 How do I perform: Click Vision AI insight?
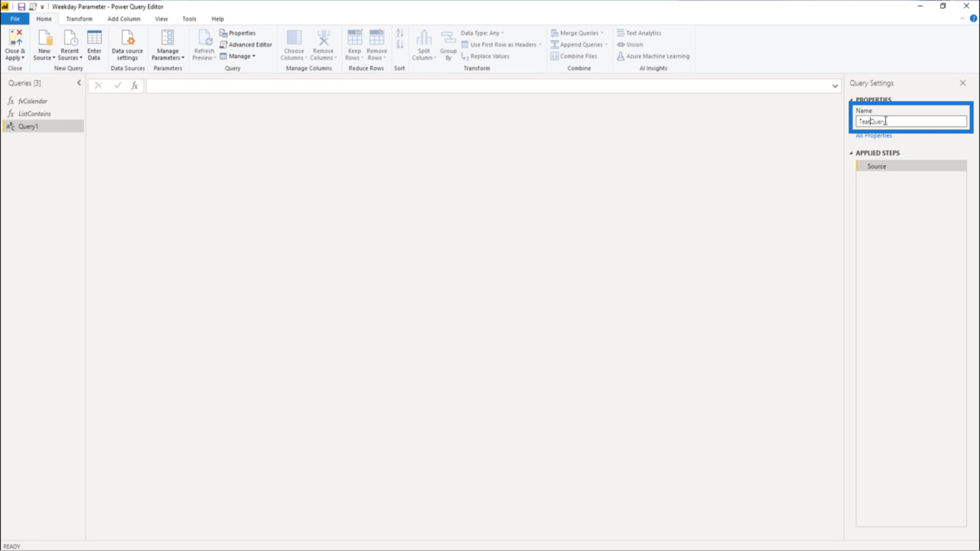pos(630,45)
